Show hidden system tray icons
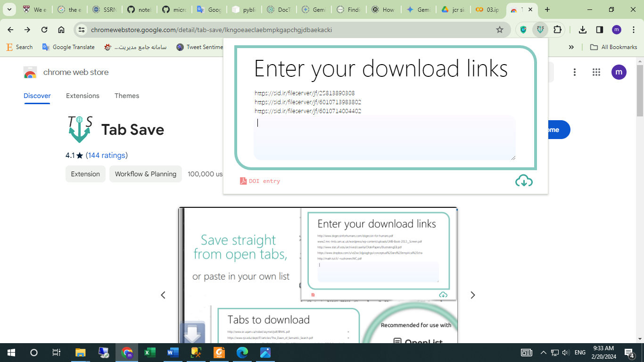The width and height of the screenshot is (644, 362). 543,353
